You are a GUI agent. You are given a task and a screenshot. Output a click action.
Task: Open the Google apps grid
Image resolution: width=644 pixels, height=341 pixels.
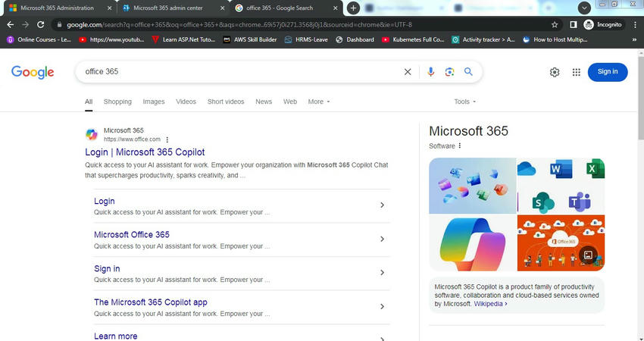tap(577, 72)
